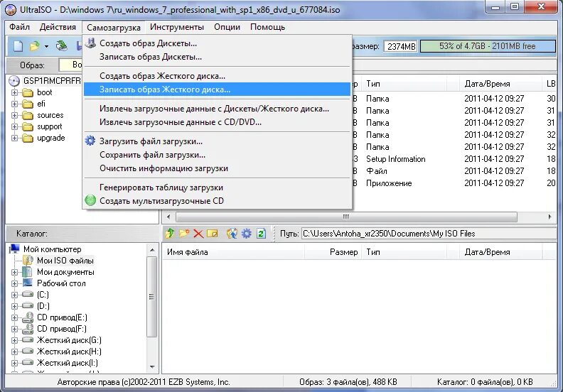Choose 'Создать образ Жесткого диска...'
This screenshot has width=563, height=392.
[218, 76]
